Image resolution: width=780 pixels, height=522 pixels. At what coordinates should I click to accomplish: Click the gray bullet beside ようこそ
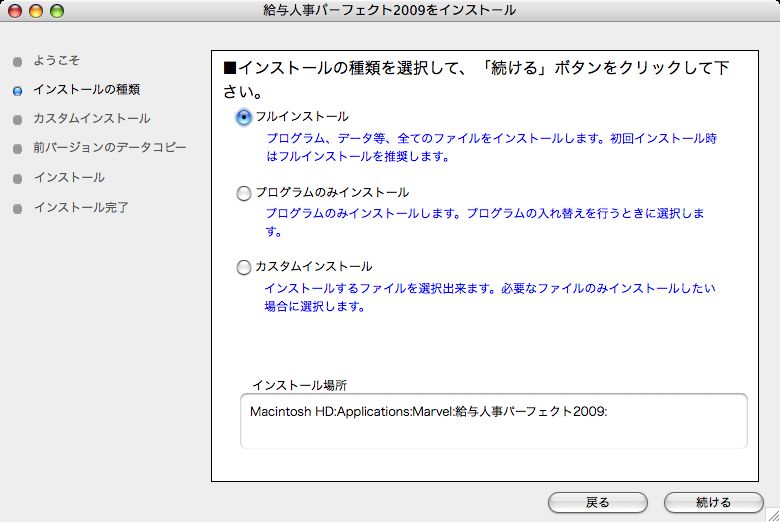coord(17,62)
